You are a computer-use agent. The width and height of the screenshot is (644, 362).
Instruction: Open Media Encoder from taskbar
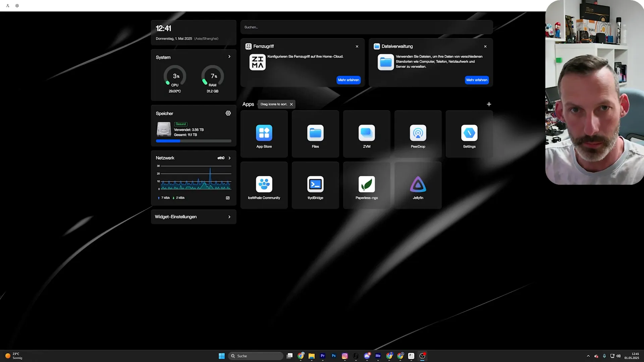(x=378, y=356)
